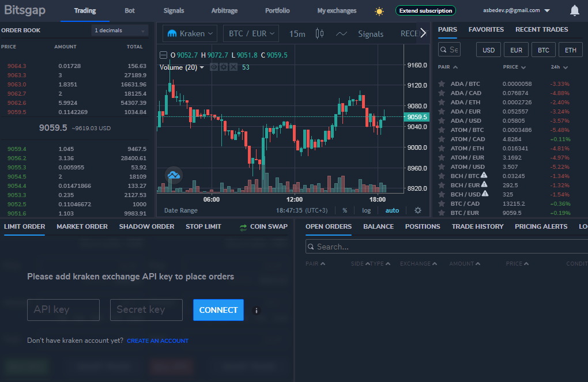Click the CONNECT button
588x382 pixels.
tap(218, 310)
